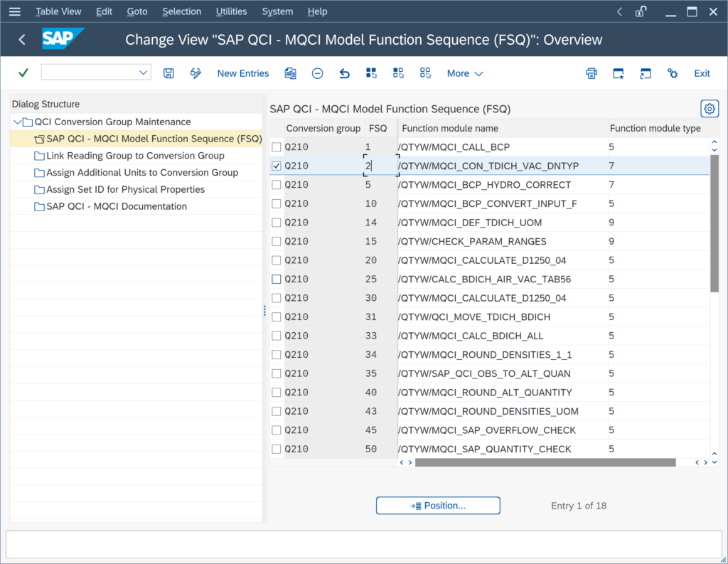Click the customize layout gears icon
The height and width of the screenshot is (564, 728).
673,73
